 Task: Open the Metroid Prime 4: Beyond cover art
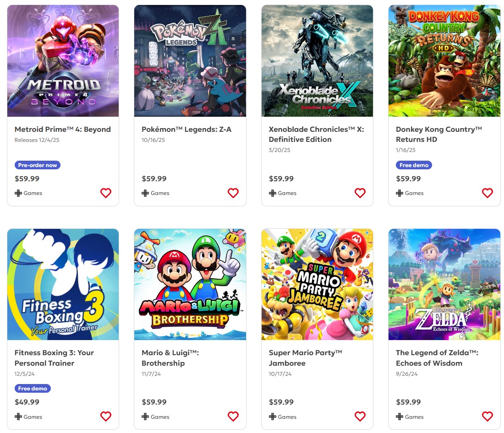pos(63,61)
